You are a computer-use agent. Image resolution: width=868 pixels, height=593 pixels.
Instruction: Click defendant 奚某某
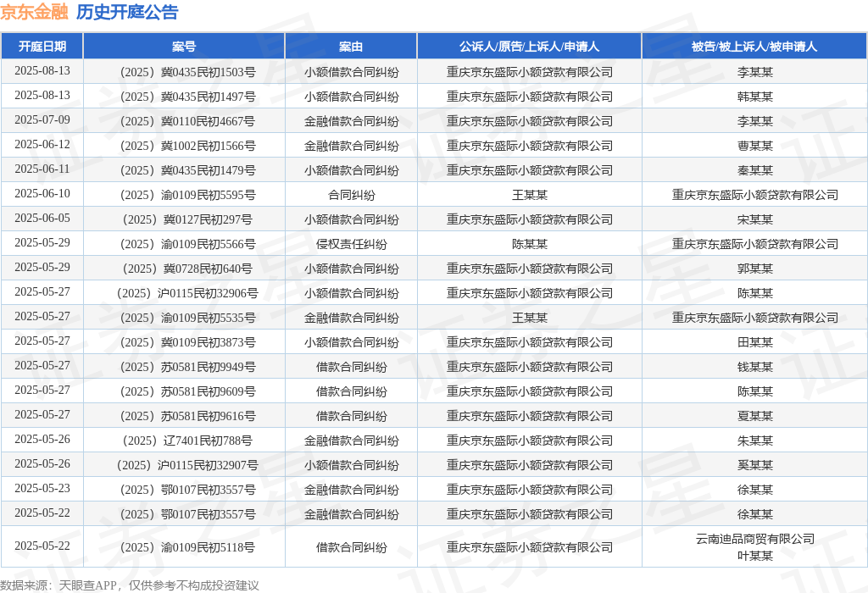point(754,465)
